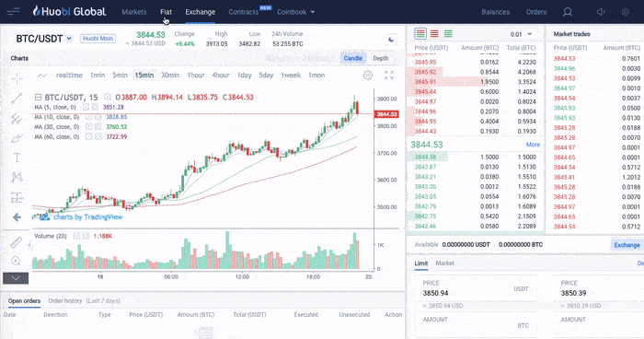Image resolution: width=644 pixels, height=339 pixels.
Task: Open settings for Volume (20) indicator
Action: pyautogui.click(x=76, y=236)
